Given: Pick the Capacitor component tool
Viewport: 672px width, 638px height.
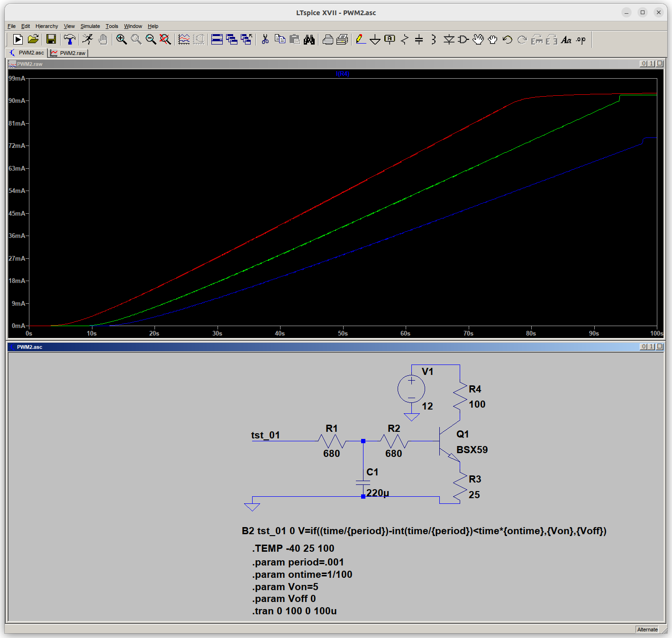Looking at the screenshot, I should tap(419, 40).
